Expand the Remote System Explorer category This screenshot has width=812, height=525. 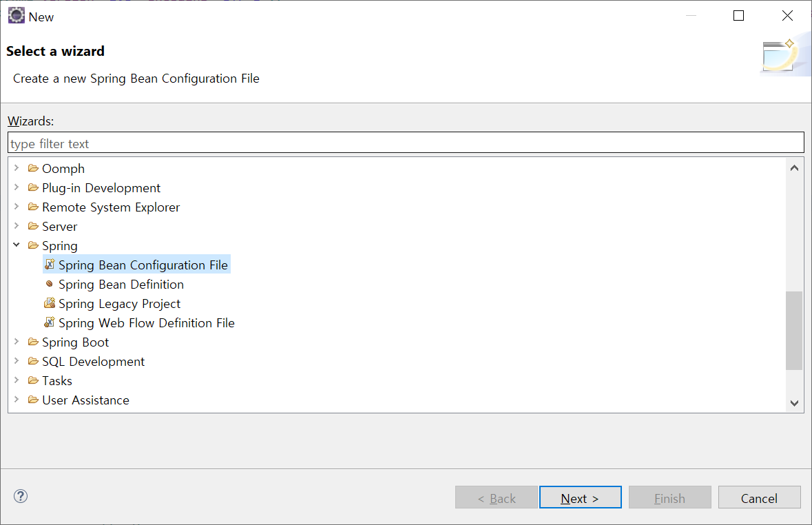tap(17, 206)
